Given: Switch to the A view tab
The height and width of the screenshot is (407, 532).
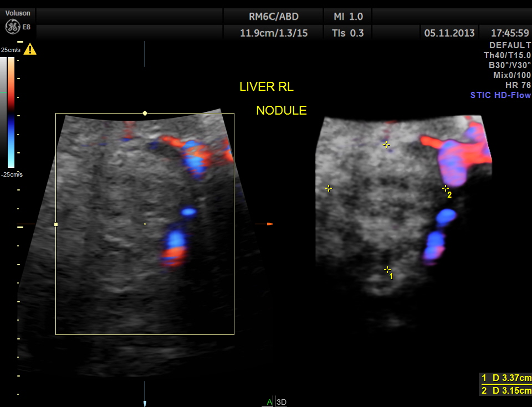Looking at the screenshot, I should tap(269, 402).
